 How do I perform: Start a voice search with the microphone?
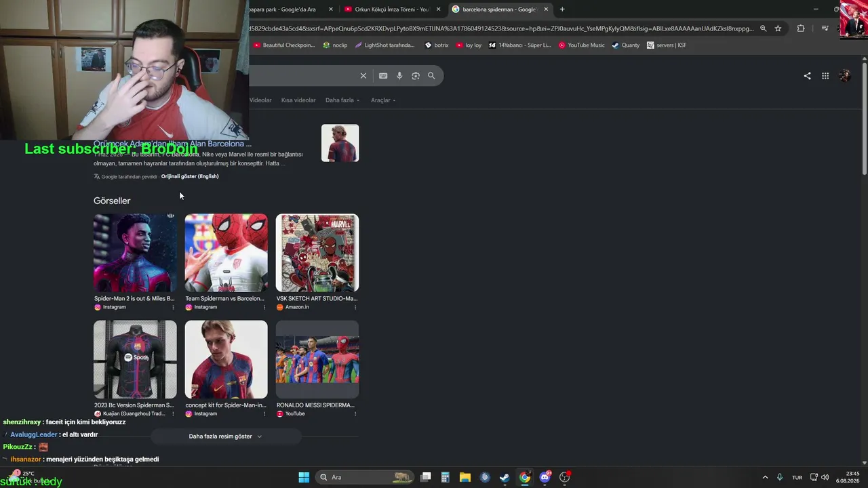point(399,76)
